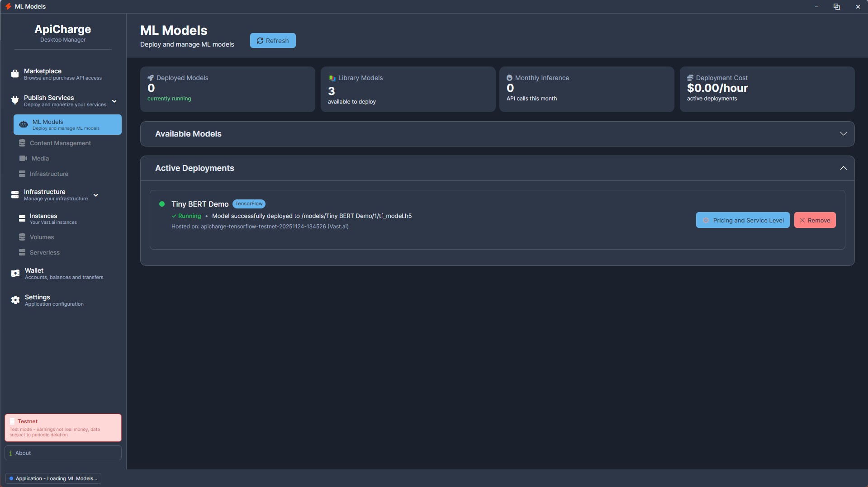The image size is (868, 487).
Task: Open the Serverless section icon
Action: point(22,252)
